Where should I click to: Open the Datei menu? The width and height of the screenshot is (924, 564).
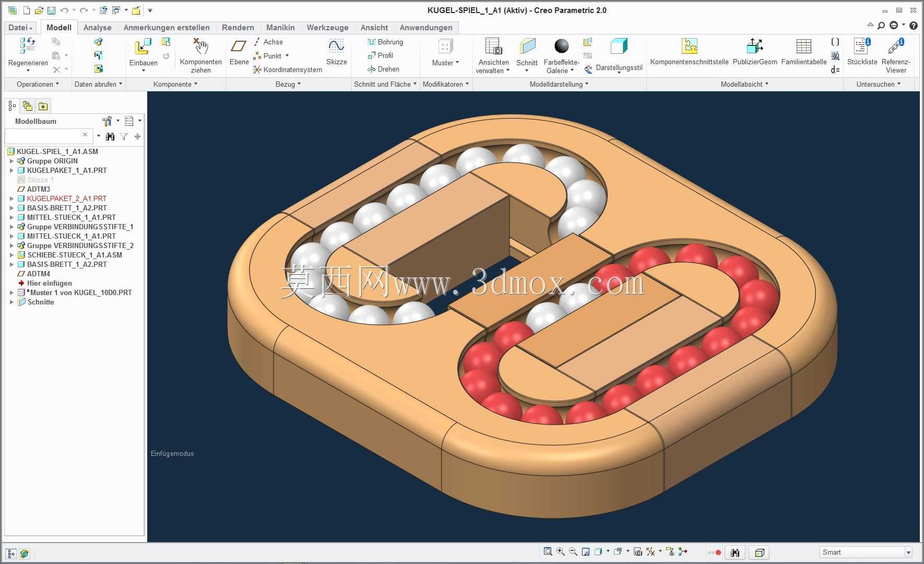21,28
